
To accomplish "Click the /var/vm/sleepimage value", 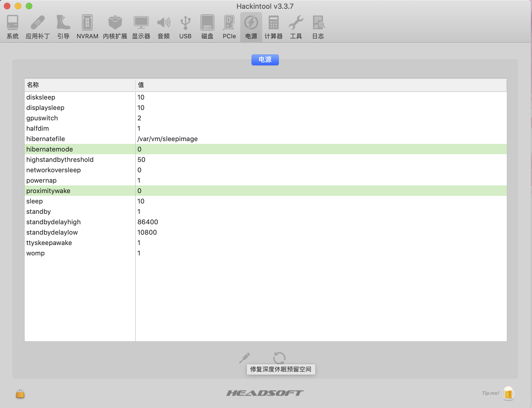I will tap(167, 139).
